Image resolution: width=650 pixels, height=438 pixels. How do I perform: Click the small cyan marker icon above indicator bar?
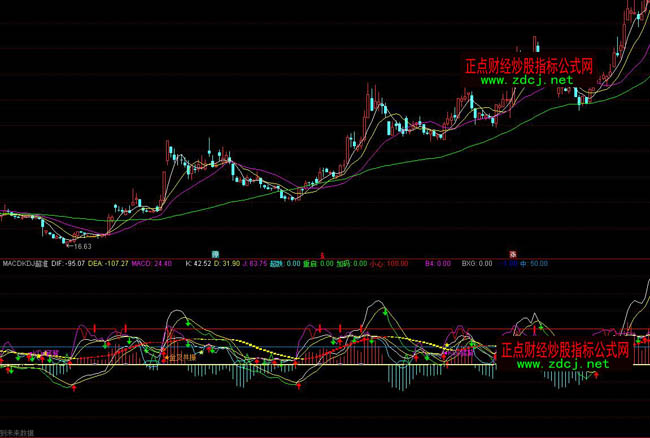pos(215,253)
